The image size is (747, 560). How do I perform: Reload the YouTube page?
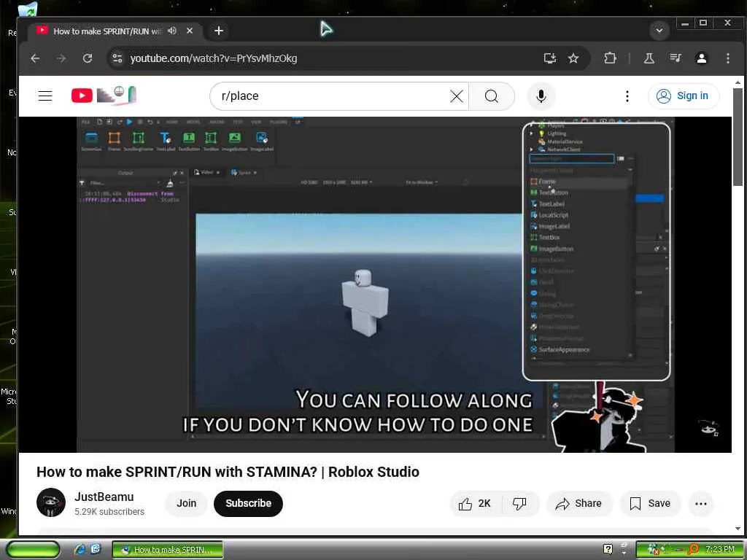[x=88, y=58]
